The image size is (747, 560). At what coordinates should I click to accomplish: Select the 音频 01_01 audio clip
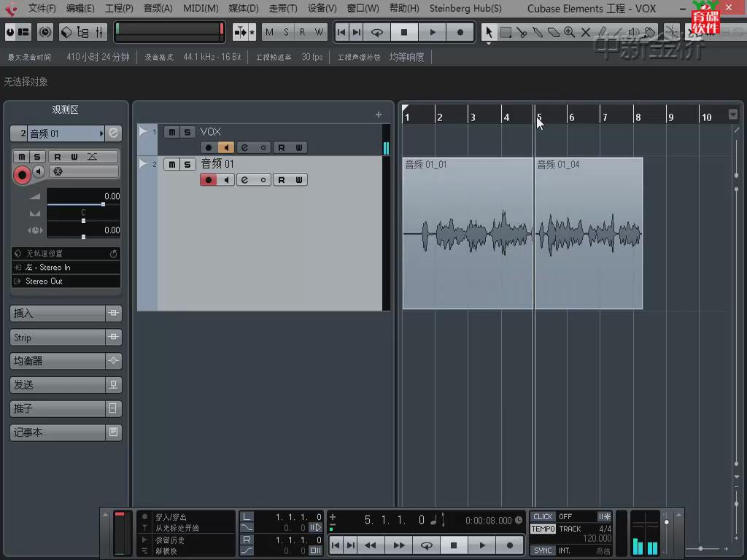tap(468, 233)
